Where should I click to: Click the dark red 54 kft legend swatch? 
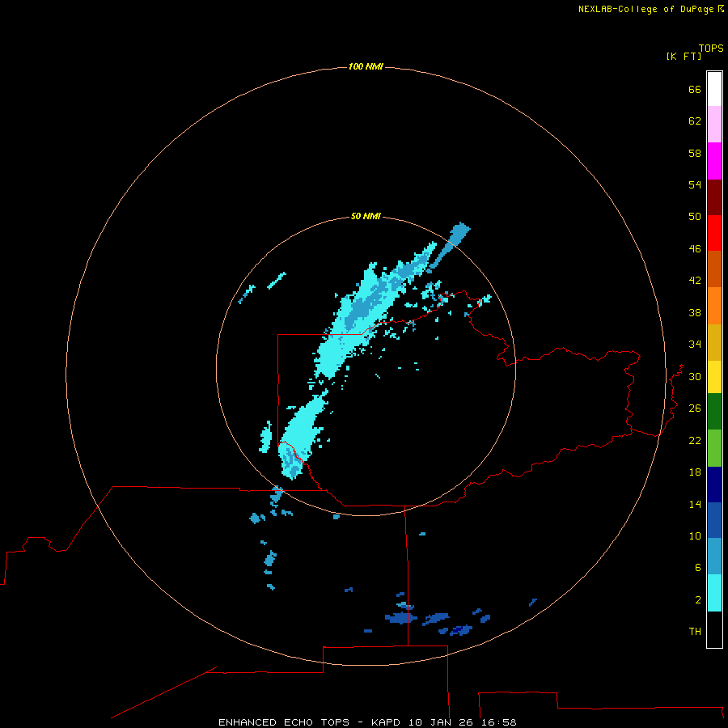714,197
